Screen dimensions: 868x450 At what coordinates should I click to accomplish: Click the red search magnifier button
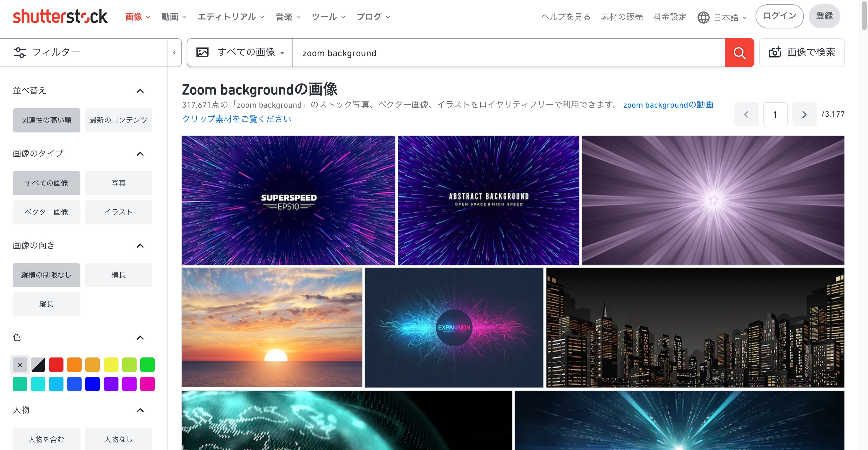(739, 53)
